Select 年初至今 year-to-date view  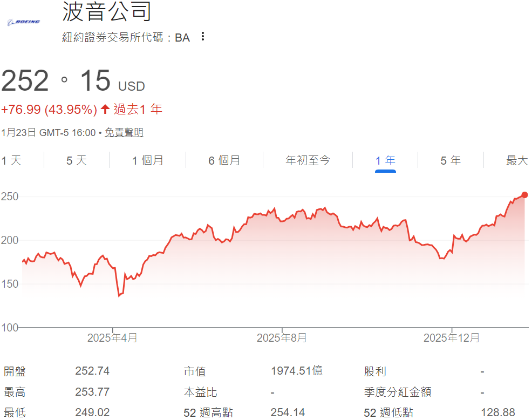pos(308,160)
